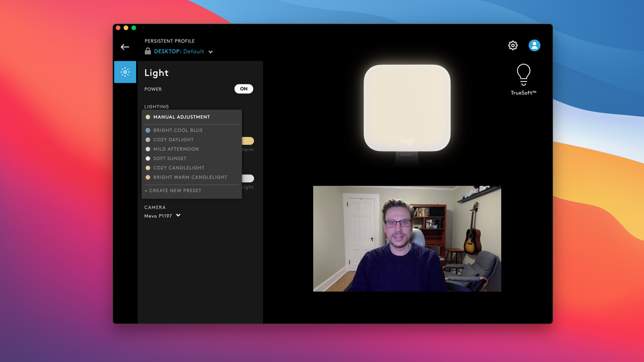Screen dimensions: 644x362
Task: Click the webcam preview video
Action: click(x=407, y=239)
